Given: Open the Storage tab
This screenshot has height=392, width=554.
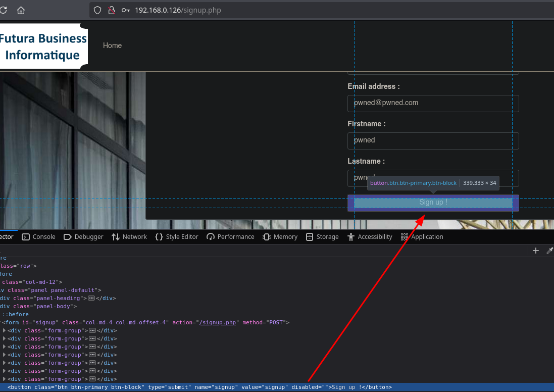Looking at the screenshot, I should (322, 237).
